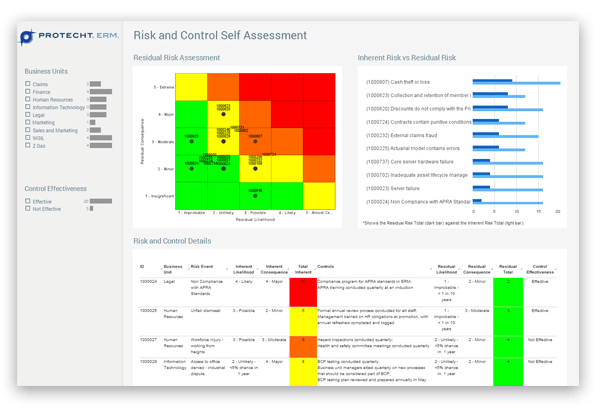The image size is (600, 418).
Task: Toggle the Legal business unit checkbox
Action: click(x=28, y=115)
